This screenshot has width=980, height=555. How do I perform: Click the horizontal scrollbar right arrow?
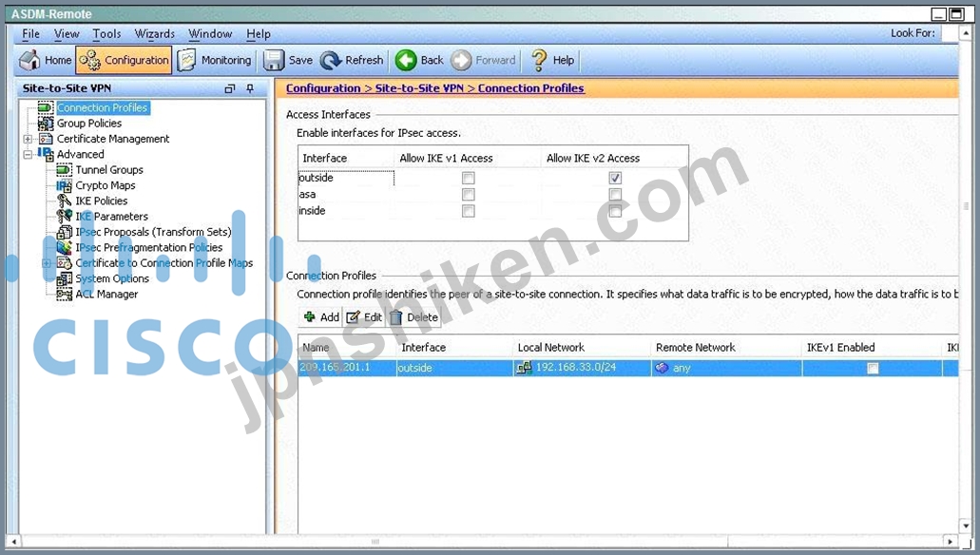click(x=950, y=542)
